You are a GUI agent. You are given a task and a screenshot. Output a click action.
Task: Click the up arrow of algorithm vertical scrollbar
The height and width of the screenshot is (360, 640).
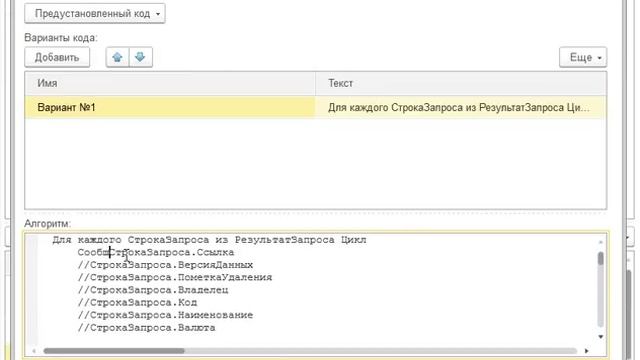(600, 242)
